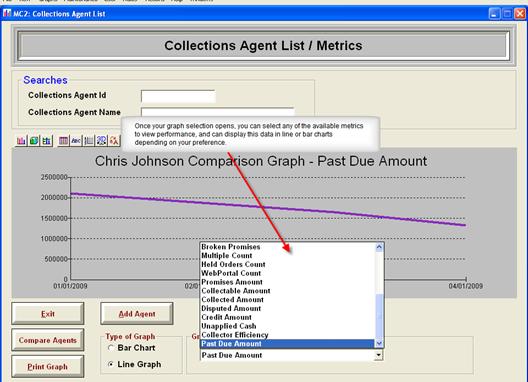Click the horizontal bars chart toolbar icon
528x382 pixels.
click(x=46, y=140)
